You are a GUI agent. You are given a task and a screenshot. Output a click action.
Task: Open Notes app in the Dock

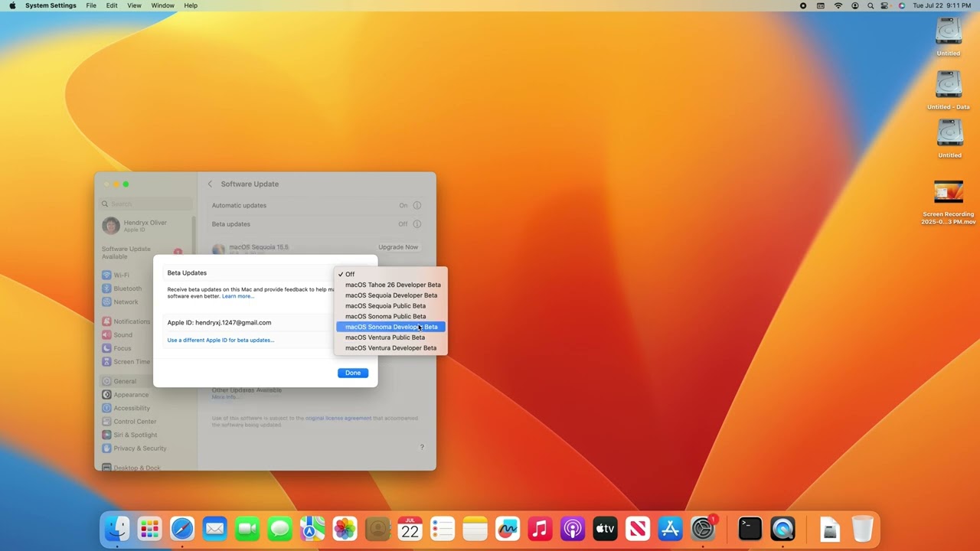[475, 528]
